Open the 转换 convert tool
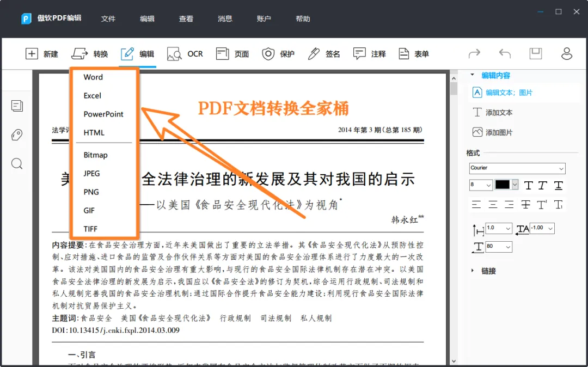Screen dimensions: 588x367 [x=90, y=54]
